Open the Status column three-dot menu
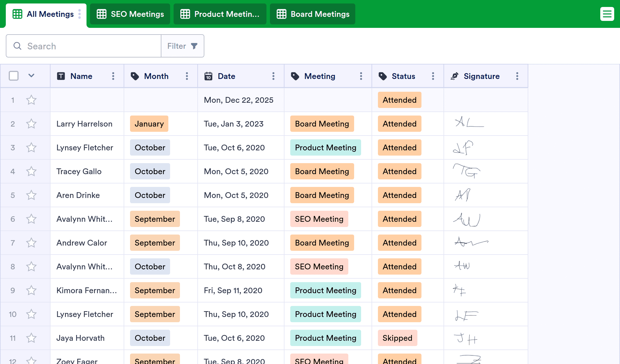This screenshot has height=364, width=620. [x=433, y=76]
